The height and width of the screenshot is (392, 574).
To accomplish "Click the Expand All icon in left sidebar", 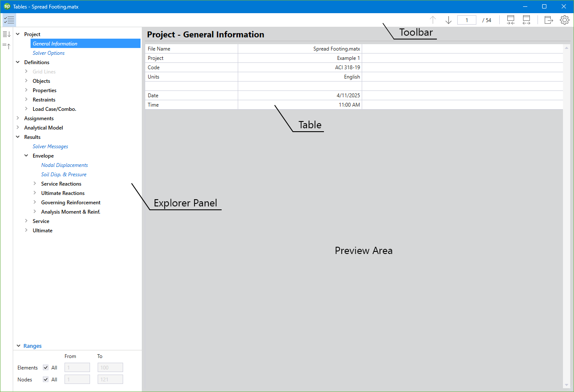I will point(6,34).
